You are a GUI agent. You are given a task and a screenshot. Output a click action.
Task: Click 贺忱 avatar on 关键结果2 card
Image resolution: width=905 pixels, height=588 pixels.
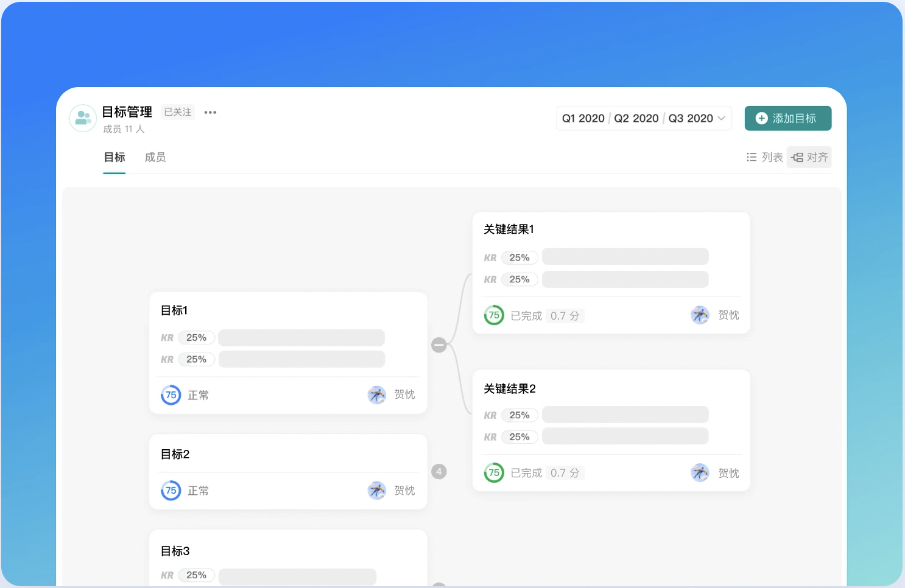pos(700,473)
